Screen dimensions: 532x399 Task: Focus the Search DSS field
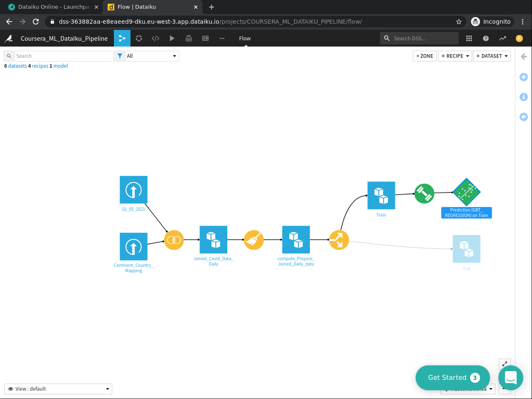coord(419,38)
